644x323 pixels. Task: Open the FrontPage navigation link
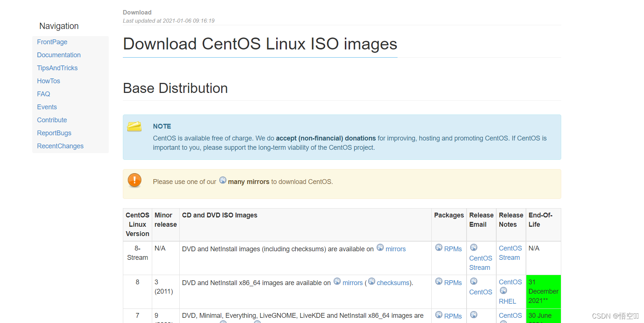click(x=52, y=42)
